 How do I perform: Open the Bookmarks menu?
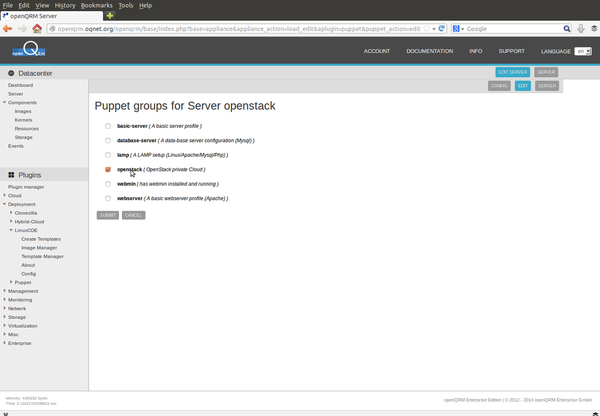(x=96, y=5)
